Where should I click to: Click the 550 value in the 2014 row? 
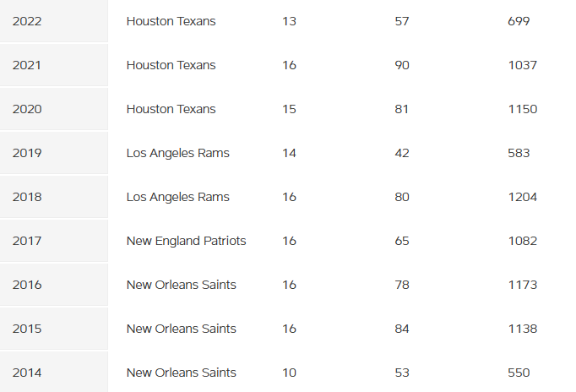pyautogui.click(x=519, y=373)
